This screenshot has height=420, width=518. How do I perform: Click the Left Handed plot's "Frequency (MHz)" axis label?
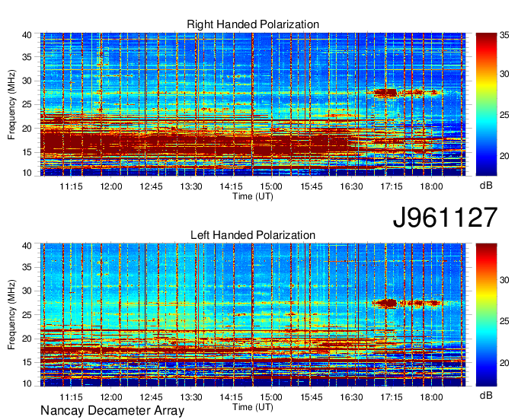12,315
